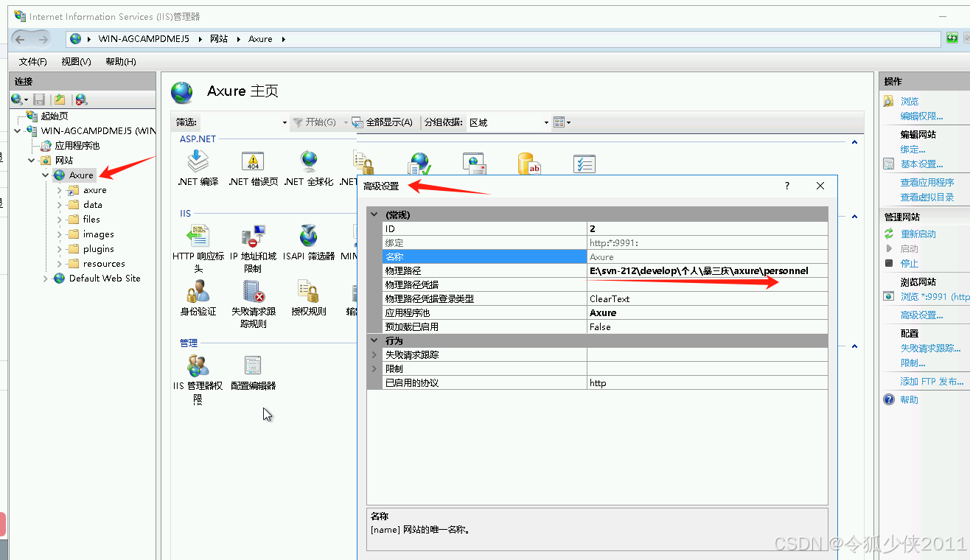
Task: Click the blue 帮助 icon in the actions panel
Action: tap(889, 399)
